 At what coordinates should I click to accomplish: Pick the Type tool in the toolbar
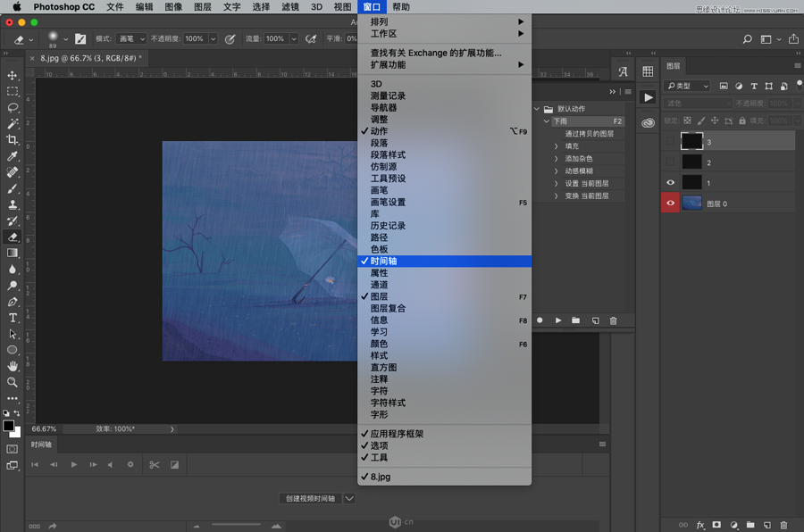(x=13, y=318)
